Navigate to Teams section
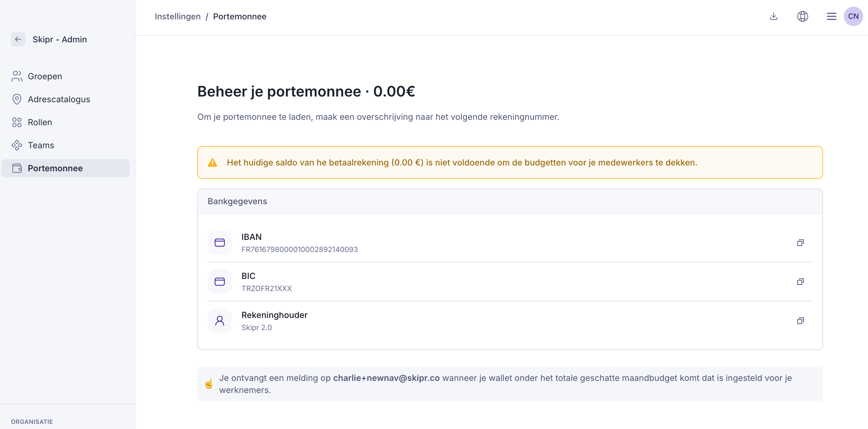This screenshot has height=429, width=868. point(41,145)
